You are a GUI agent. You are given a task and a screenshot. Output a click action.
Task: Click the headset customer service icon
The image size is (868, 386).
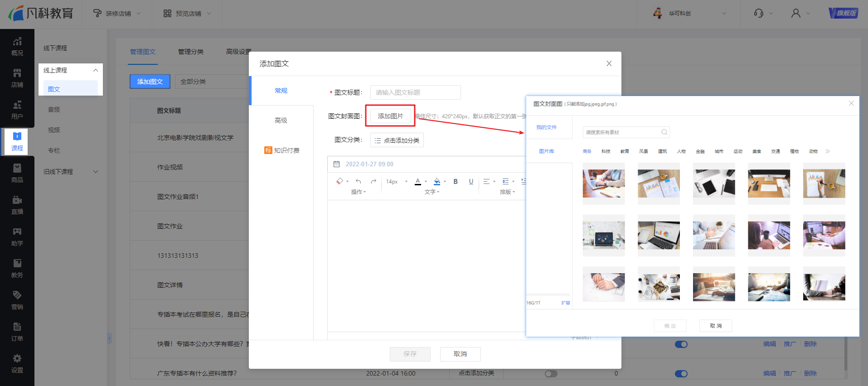click(x=758, y=14)
